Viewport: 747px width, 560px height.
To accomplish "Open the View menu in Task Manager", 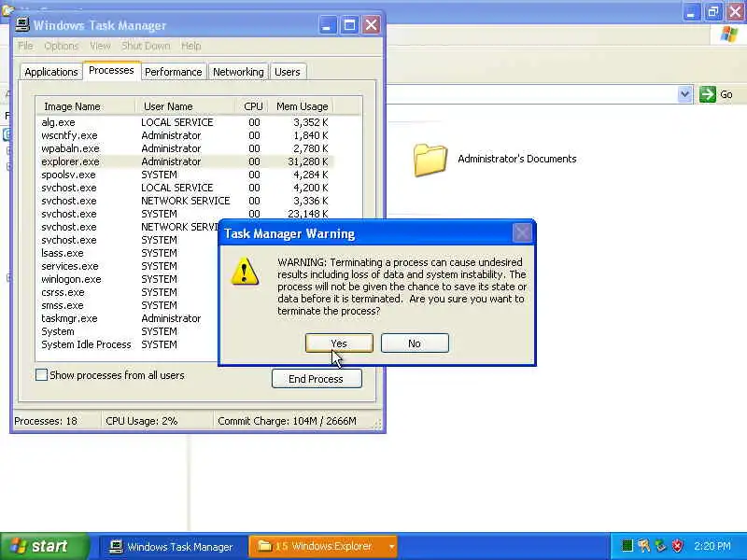I will coord(100,46).
